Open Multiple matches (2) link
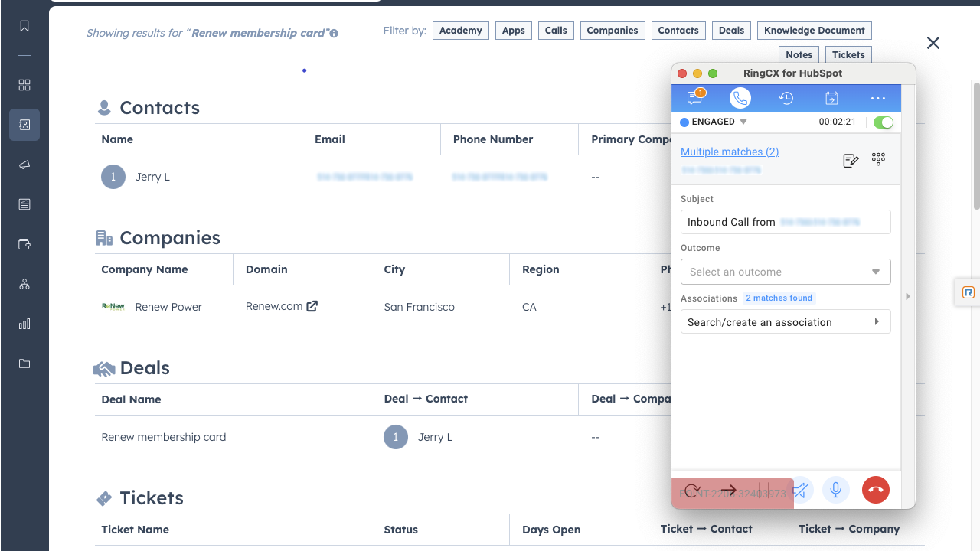Viewport: 980px width, 551px height. click(730, 152)
